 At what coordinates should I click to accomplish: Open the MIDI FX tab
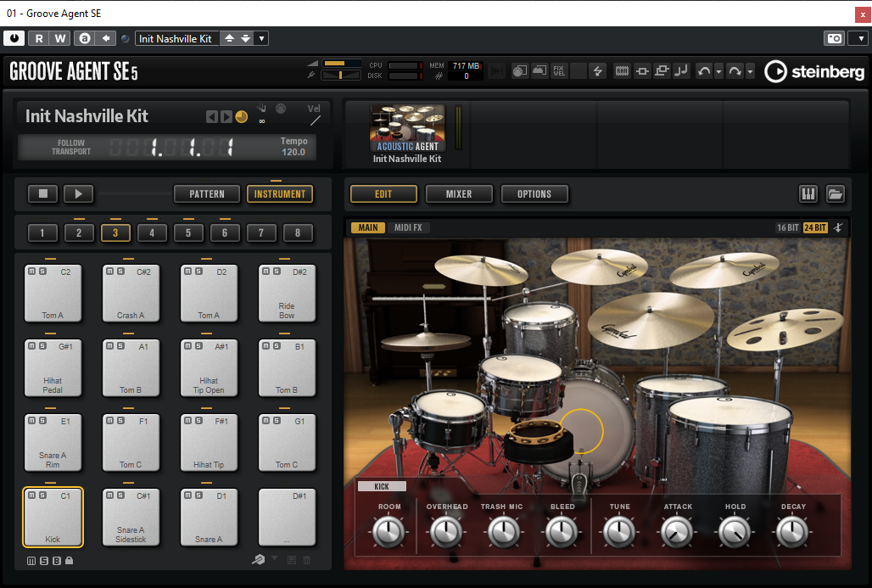(x=408, y=227)
